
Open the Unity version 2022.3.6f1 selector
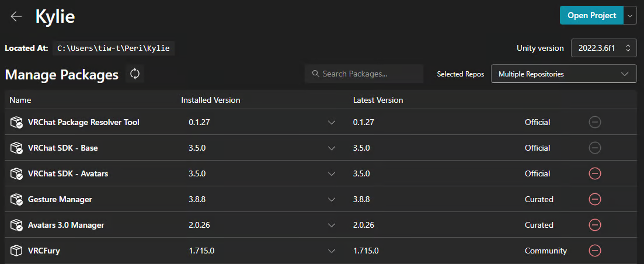[604, 48]
